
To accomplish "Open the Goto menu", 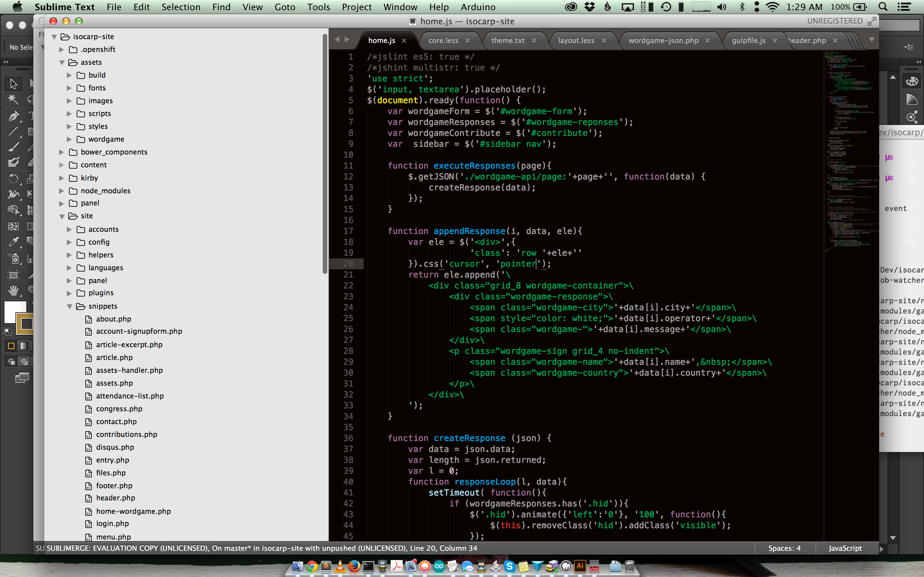I will (285, 7).
